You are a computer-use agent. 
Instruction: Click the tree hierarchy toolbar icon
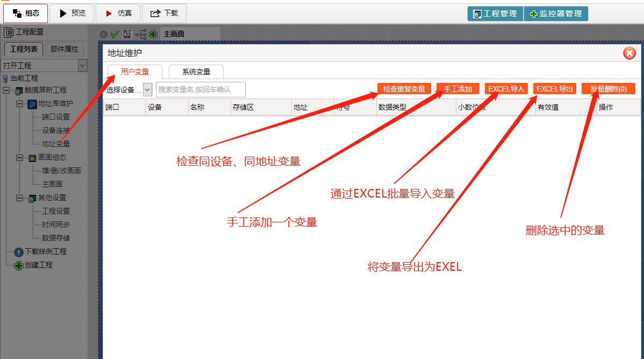pos(140,34)
